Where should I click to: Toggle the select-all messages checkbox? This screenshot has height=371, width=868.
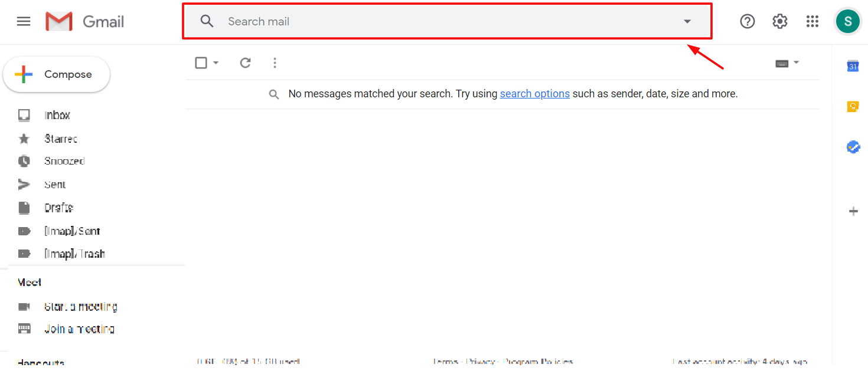(x=201, y=63)
